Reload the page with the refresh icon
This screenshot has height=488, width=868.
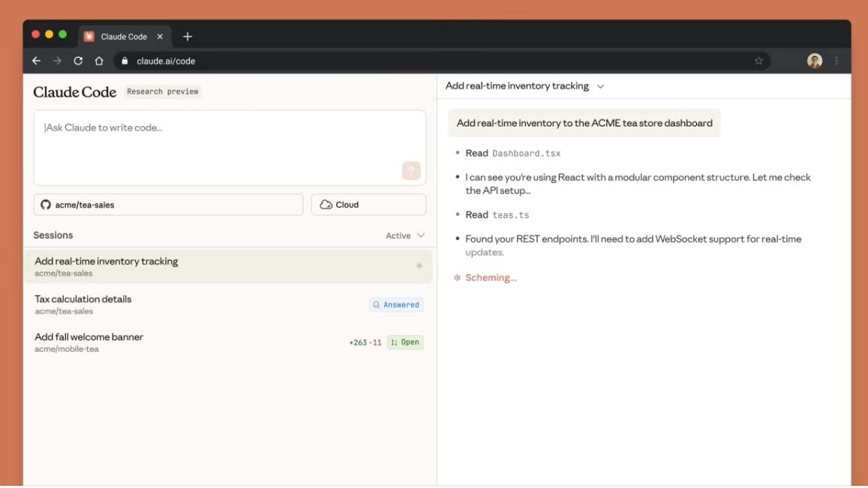(x=78, y=61)
